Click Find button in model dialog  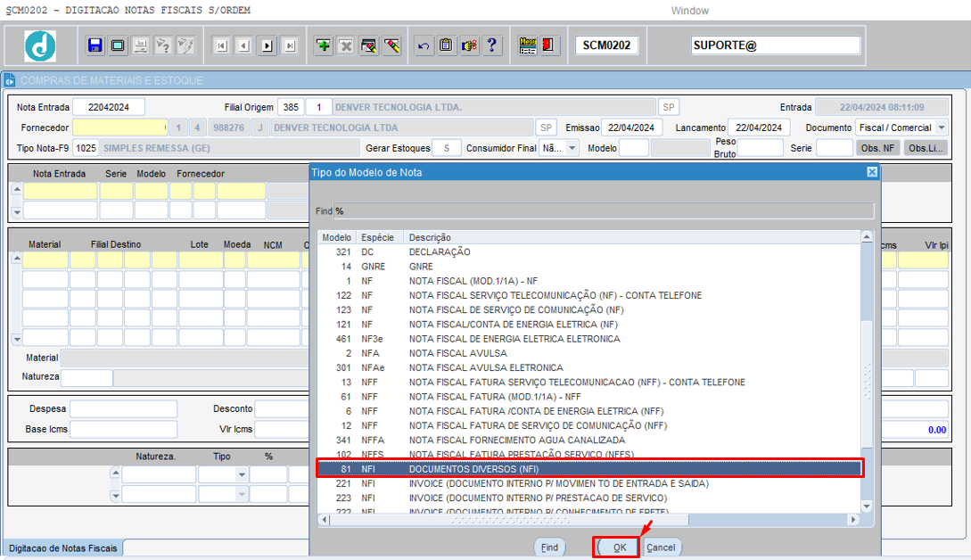point(549,548)
